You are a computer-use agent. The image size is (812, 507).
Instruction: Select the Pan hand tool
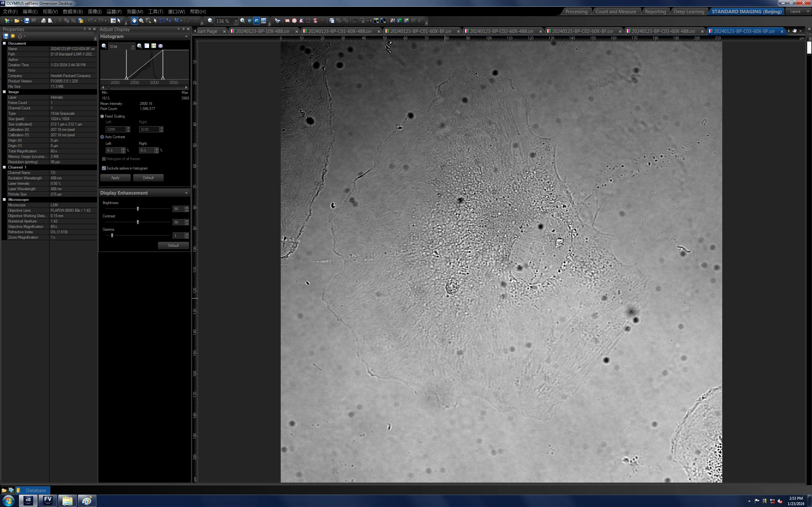click(x=134, y=21)
